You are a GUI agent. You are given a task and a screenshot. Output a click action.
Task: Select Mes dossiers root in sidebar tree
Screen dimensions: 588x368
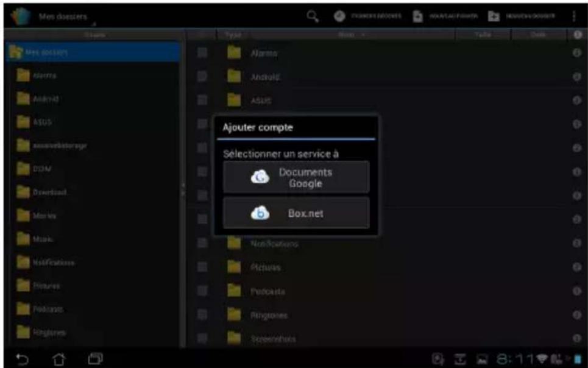pos(93,52)
